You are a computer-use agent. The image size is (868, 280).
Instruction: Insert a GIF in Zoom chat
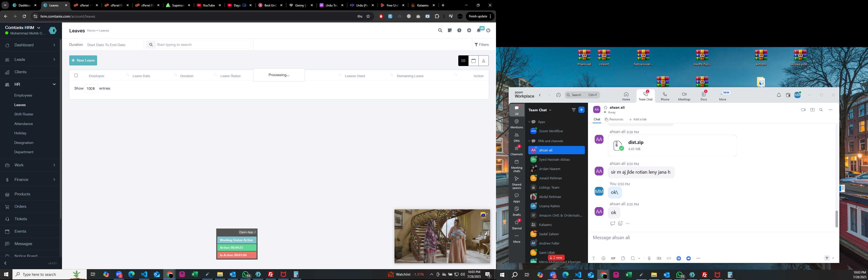(x=613, y=259)
